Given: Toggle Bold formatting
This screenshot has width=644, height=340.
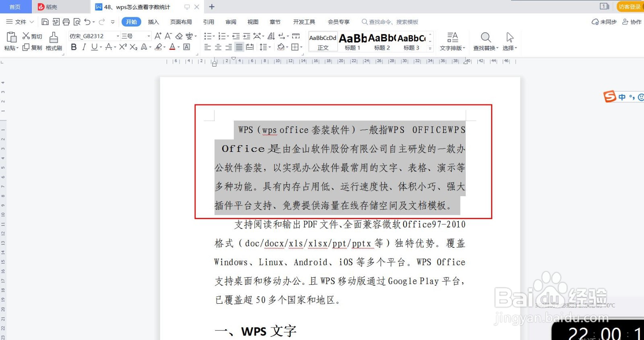Looking at the screenshot, I should pyautogui.click(x=74, y=47).
